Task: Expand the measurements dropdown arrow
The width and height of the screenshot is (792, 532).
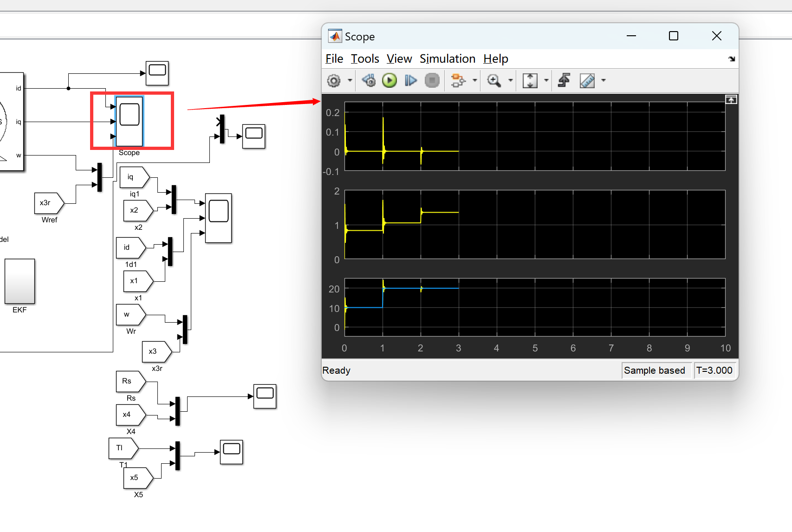Action: tap(604, 81)
